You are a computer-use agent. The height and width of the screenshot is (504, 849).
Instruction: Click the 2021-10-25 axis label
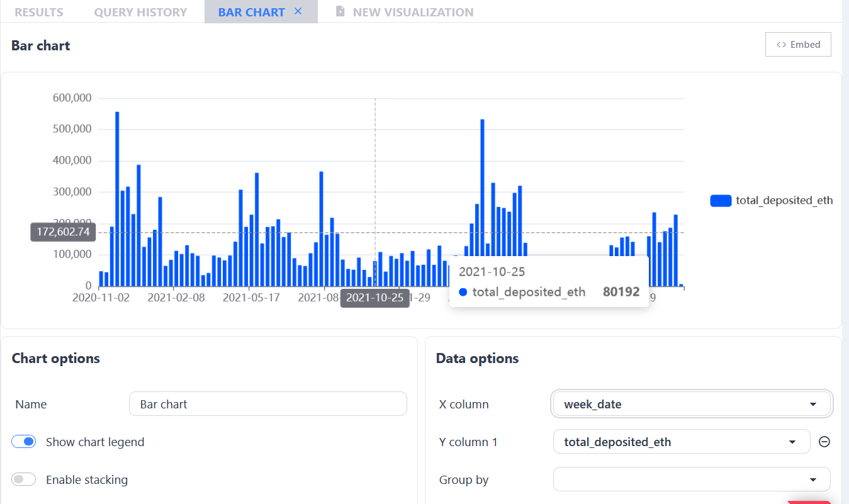pyautogui.click(x=375, y=298)
